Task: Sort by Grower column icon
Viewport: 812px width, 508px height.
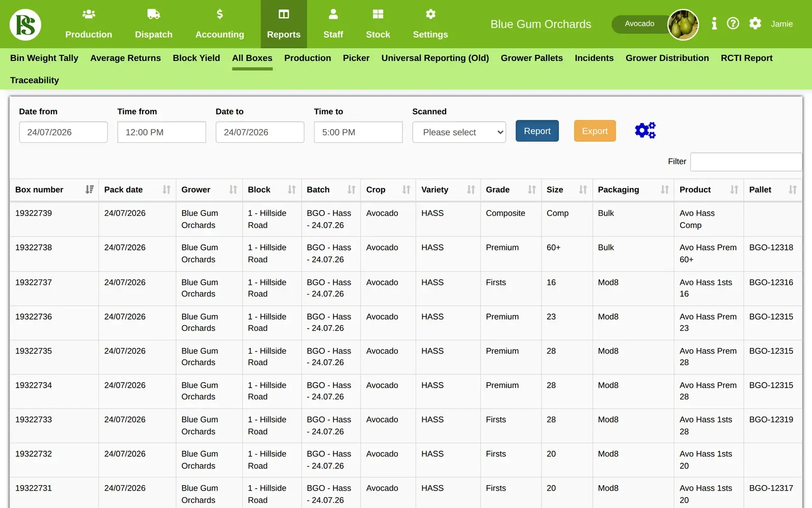Action: (233, 189)
